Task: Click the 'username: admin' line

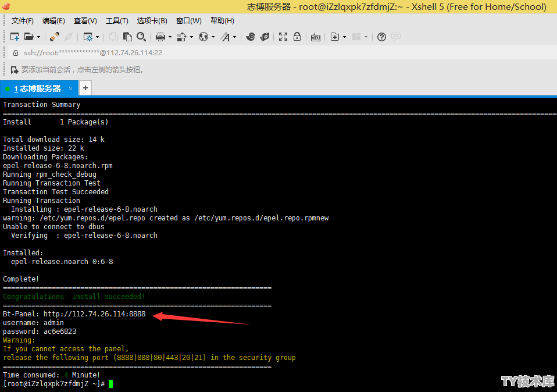Action: 33,323
